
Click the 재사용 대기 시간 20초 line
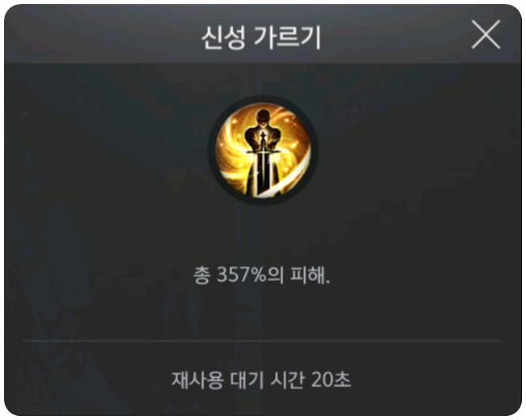point(261,380)
